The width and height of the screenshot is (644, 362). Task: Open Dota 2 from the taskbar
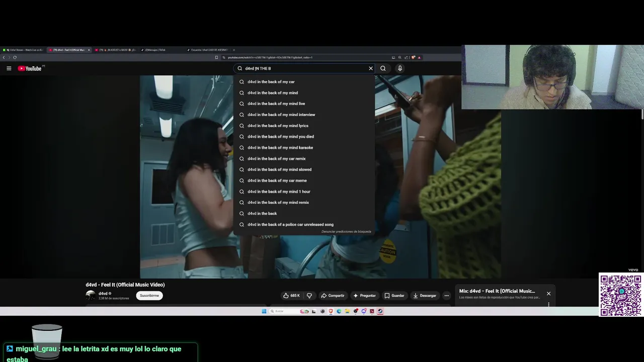(x=372, y=311)
